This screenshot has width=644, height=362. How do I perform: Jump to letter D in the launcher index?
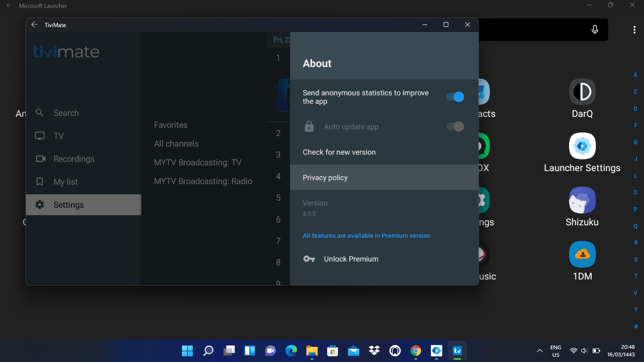636,108
